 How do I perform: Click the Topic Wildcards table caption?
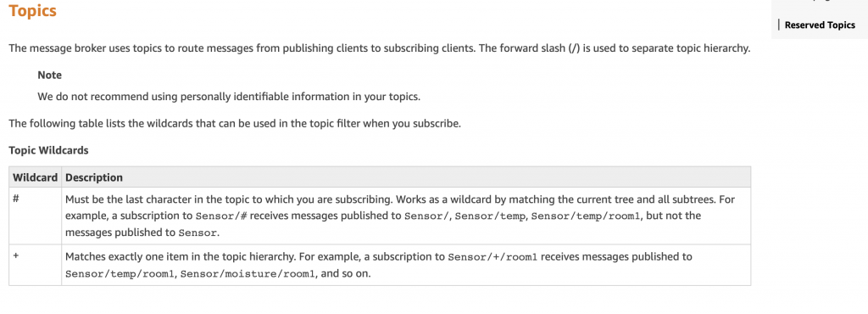pyautogui.click(x=48, y=150)
